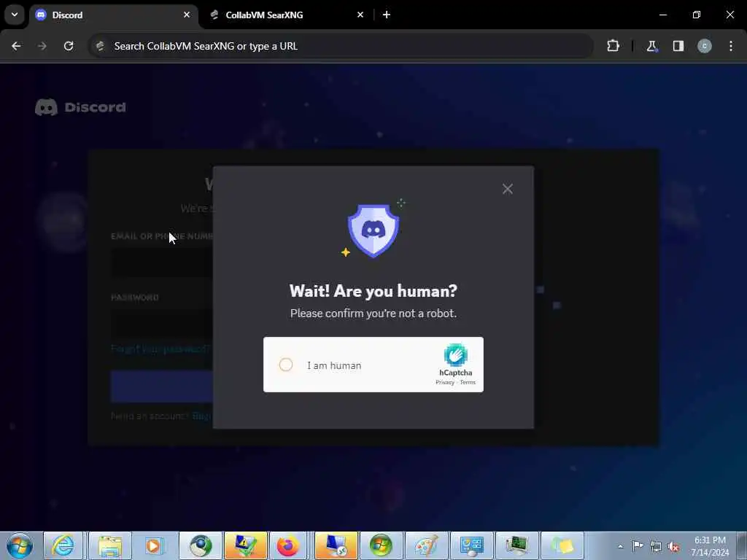Open Windows Media Player from taskbar
The height and width of the screenshot is (560, 747).
(x=155, y=545)
